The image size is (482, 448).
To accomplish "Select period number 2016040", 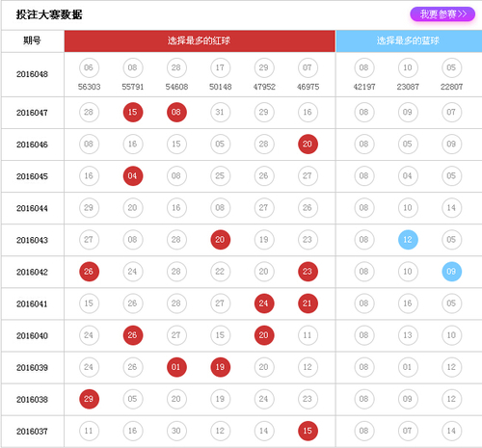I will (x=32, y=336).
